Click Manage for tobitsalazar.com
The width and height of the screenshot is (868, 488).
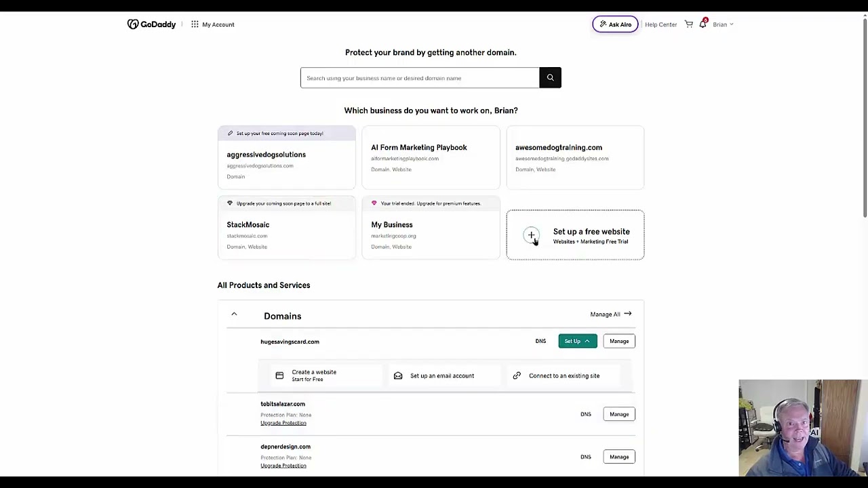click(x=619, y=414)
